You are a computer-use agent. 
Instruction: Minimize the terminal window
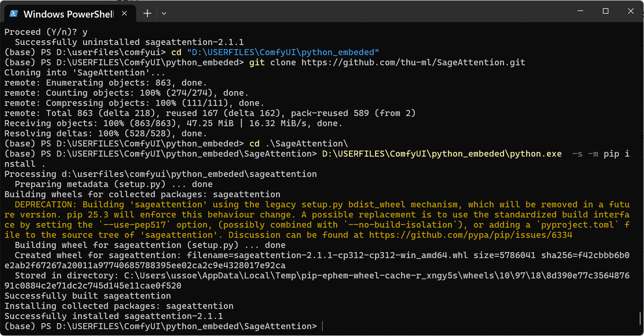click(580, 11)
